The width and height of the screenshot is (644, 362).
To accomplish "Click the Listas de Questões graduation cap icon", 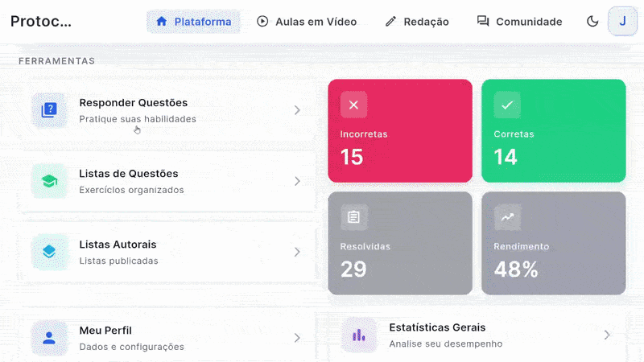I will pyautogui.click(x=49, y=181).
